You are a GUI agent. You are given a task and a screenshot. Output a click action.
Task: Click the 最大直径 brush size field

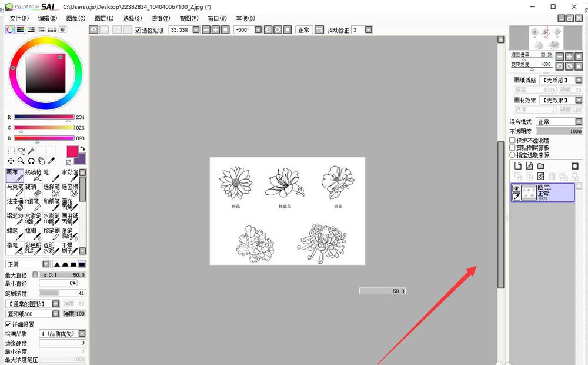click(x=62, y=275)
